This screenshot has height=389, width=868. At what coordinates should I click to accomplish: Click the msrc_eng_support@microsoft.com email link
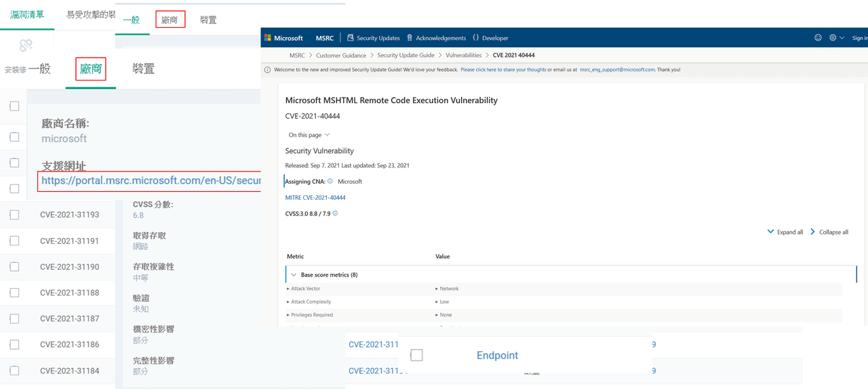coord(617,70)
